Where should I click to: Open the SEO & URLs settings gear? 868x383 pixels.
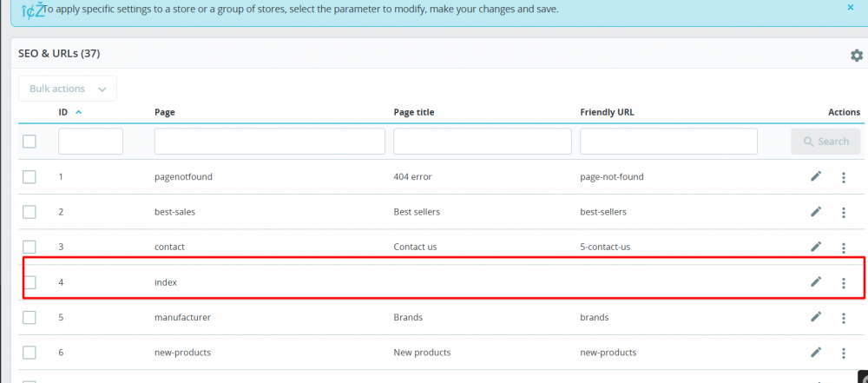pyautogui.click(x=857, y=56)
